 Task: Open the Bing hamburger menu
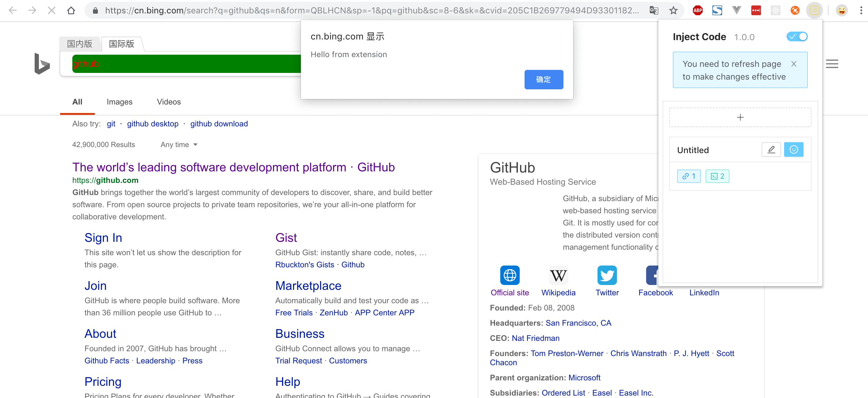pos(832,63)
